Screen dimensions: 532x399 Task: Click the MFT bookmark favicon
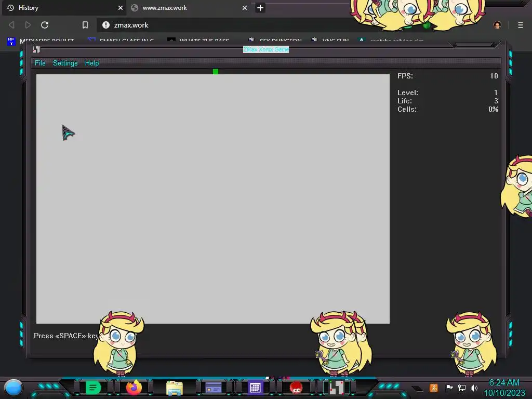(x=11, y=42)
